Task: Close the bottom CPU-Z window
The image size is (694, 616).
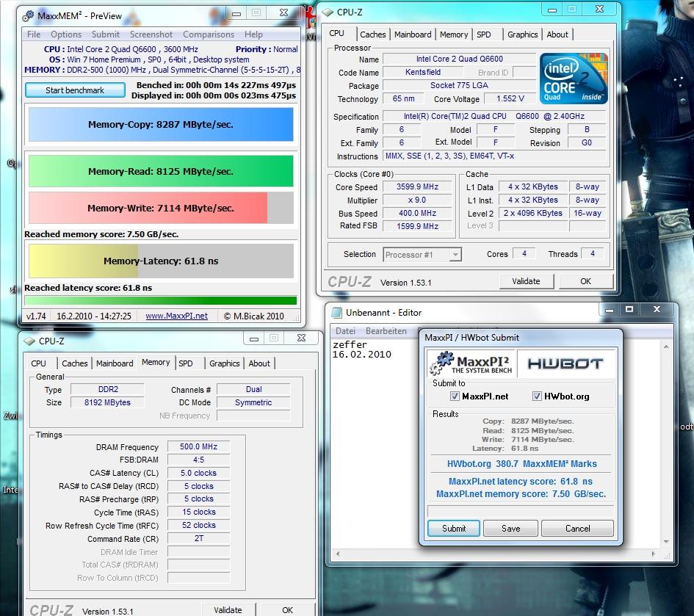Action: click(x=301, y=338)
